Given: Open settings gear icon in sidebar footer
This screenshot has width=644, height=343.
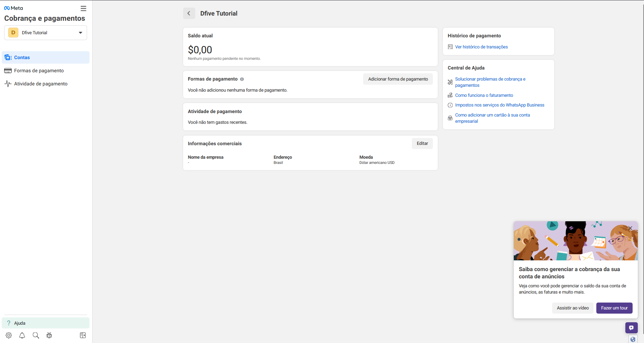Looking at the screenshot, I should (9, 335).
